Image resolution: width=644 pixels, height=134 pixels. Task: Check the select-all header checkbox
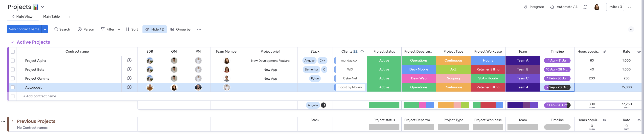[13, 52]
